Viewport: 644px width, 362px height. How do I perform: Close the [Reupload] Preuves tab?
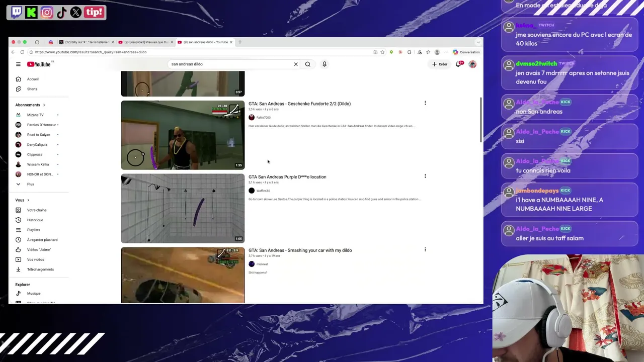pos(172,42)
